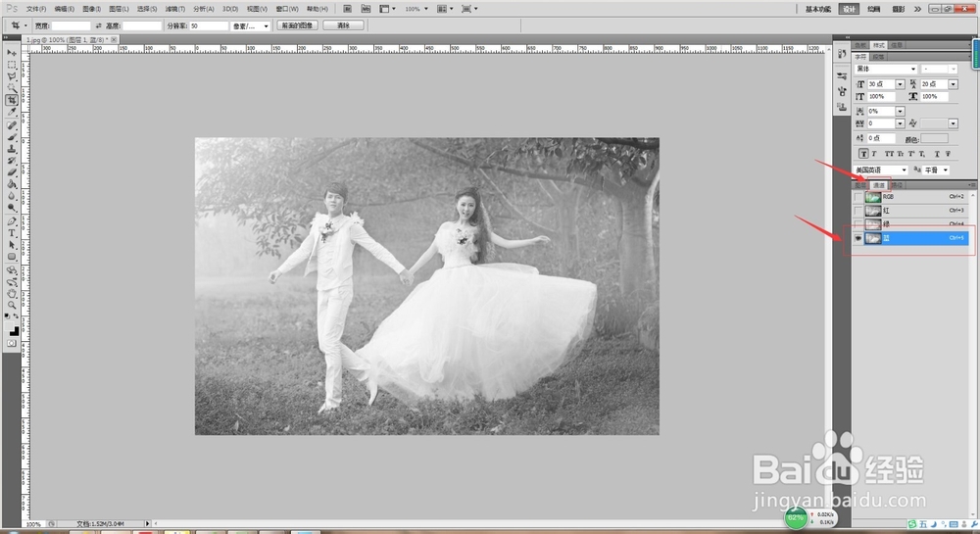Select the 3D Rotate tool

(x=12, y=269)
